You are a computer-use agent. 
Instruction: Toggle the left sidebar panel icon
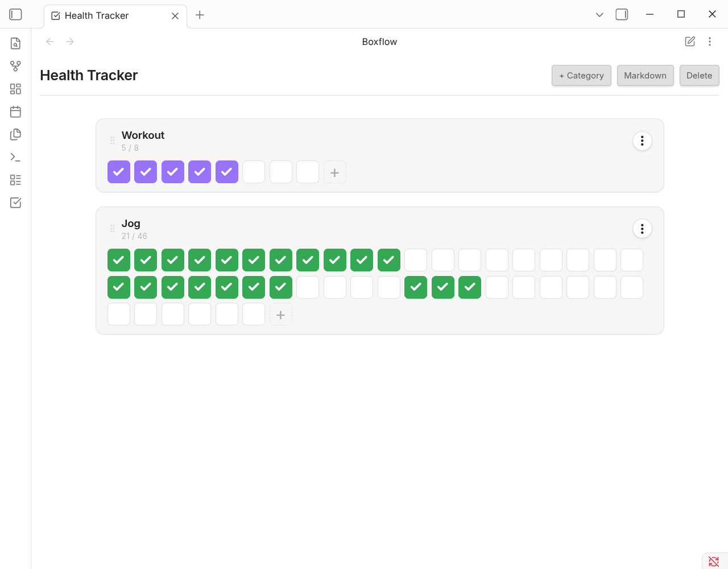[x=15, y=14]
